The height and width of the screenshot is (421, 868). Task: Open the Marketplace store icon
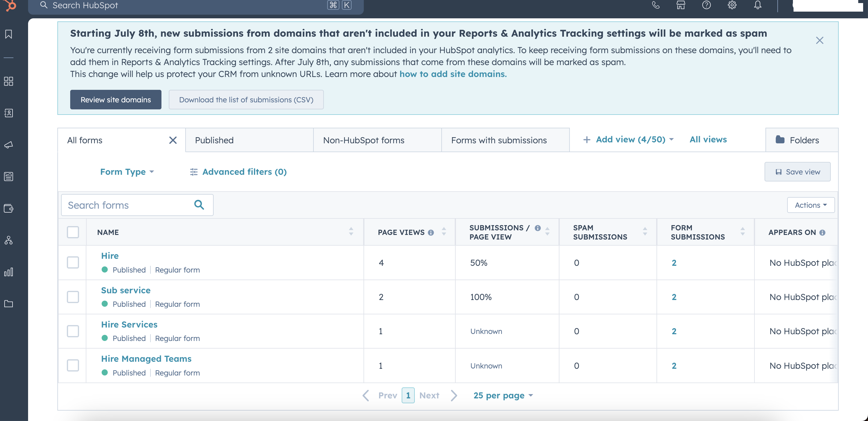(681, 5)
